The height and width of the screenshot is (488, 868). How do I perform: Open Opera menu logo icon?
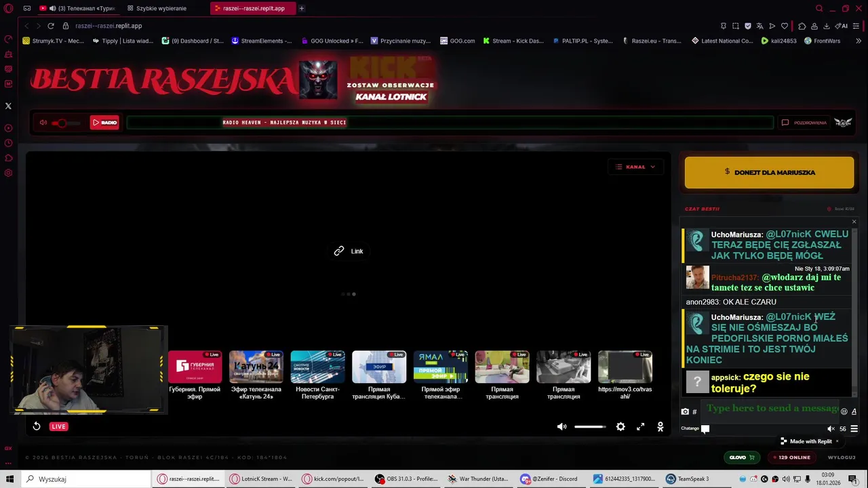point(8,8)
